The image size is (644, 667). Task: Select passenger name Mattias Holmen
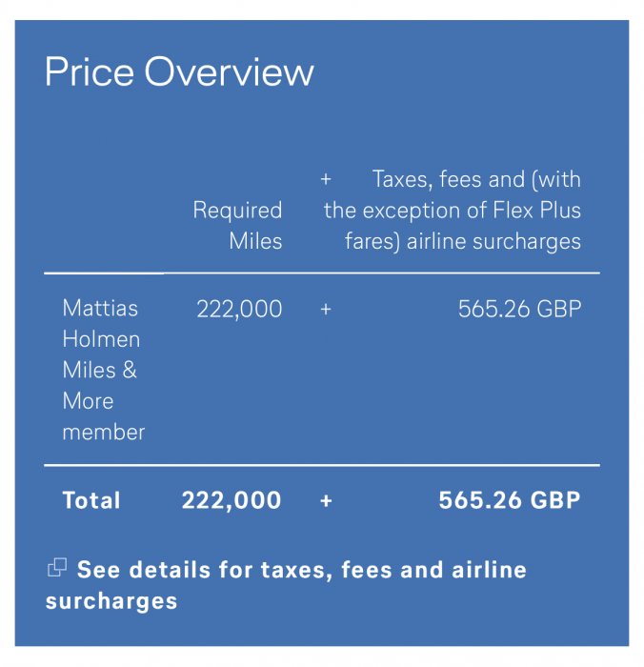100,323
